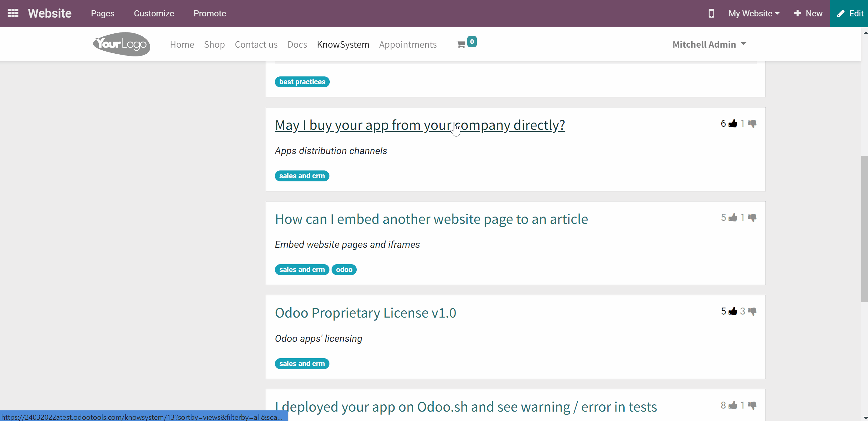Dislike the Odoo.sh deployment warning article
This screenshot has width=868, height=421.
[x=752, y=405]
